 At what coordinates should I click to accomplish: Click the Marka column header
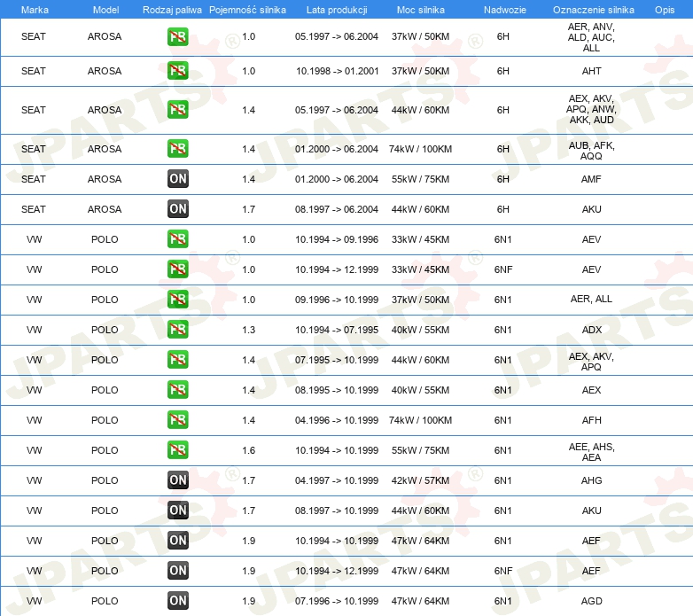[34, 9]
